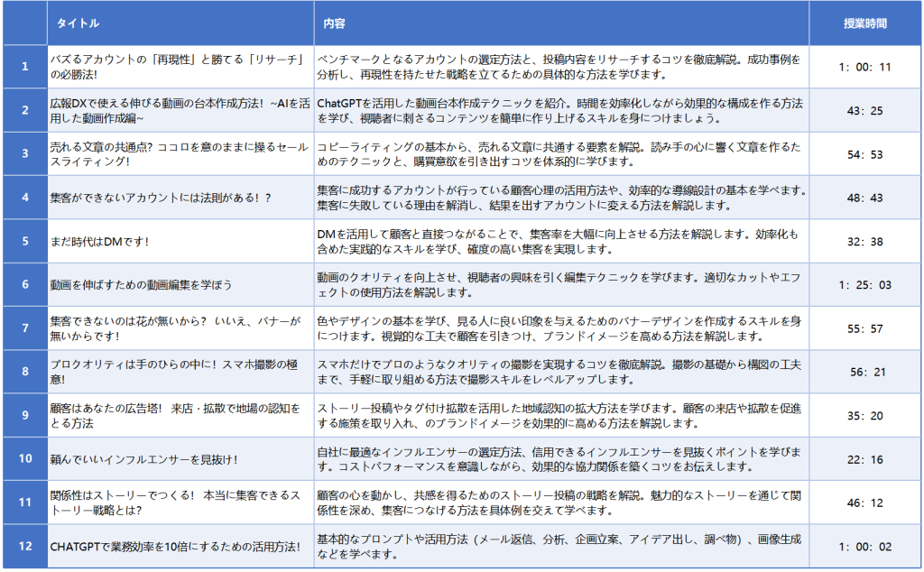The image size is (924, 572).
Task: Click the description starting 基本的なプロンプトや活用方法
Action: point(559,546)
